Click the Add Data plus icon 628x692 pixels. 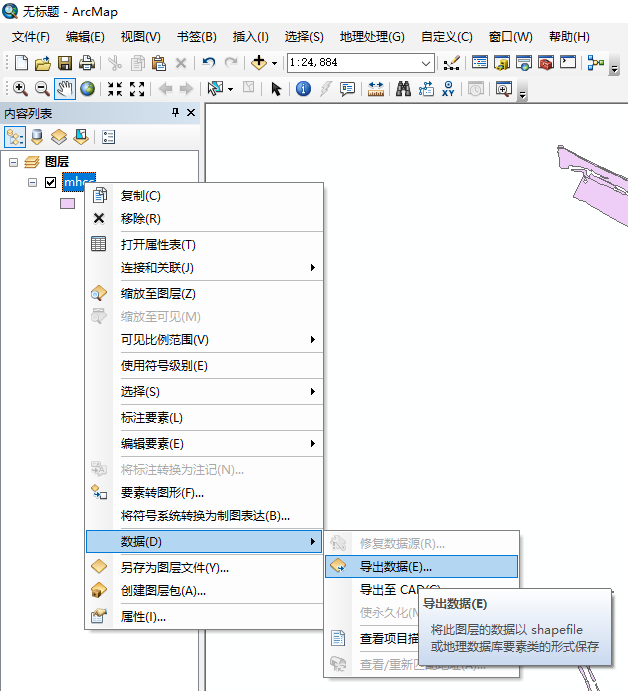pyautogui.click(x=259, y=63)
